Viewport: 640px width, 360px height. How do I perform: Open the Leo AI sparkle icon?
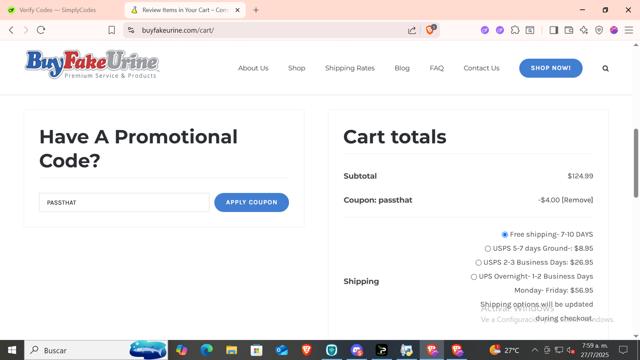pyautogui.click(x=584, y=30)
